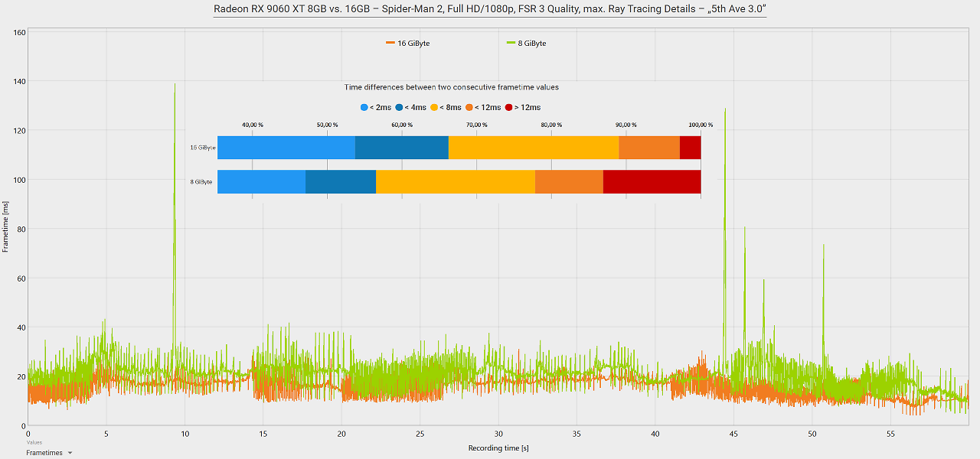Click the '40,00 %' percentage tick

pyautogui.click(x=253, y=125)
